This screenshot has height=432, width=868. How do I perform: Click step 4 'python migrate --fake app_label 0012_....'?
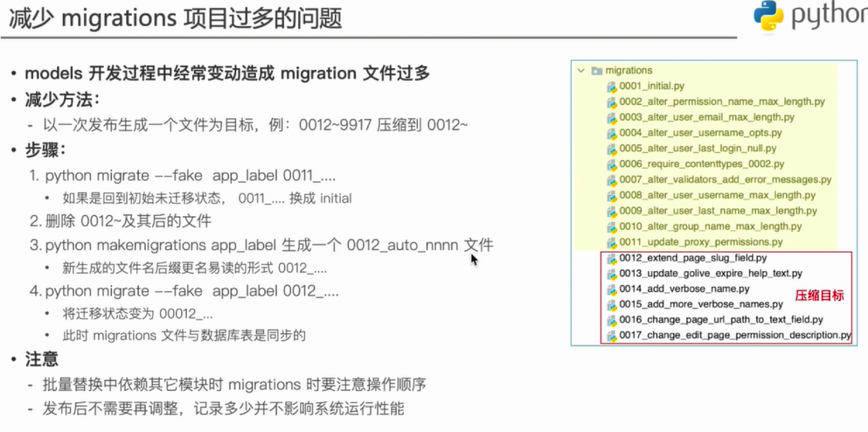184,291
